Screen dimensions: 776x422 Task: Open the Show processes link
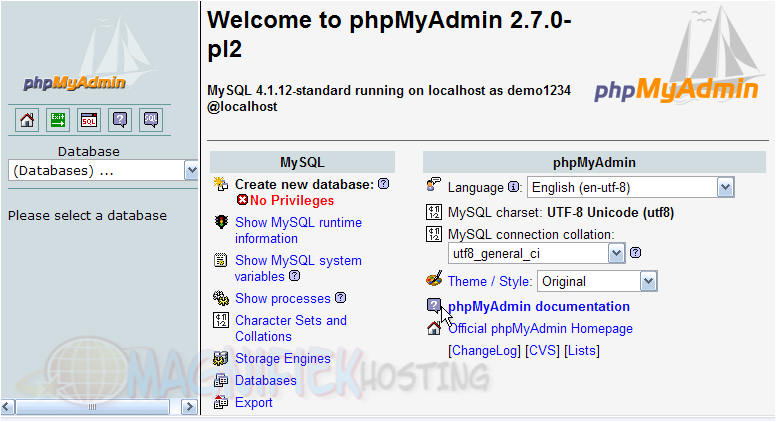(283, 298)
